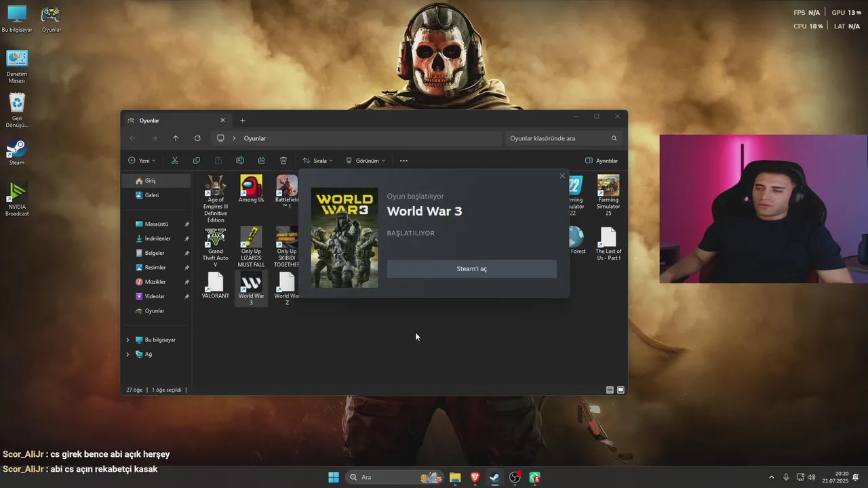Image resolution: width=868 pixels, height=488 pixels.
Task: Select the Age of Empires III shortcut
Action: click(x=216, y=199)
